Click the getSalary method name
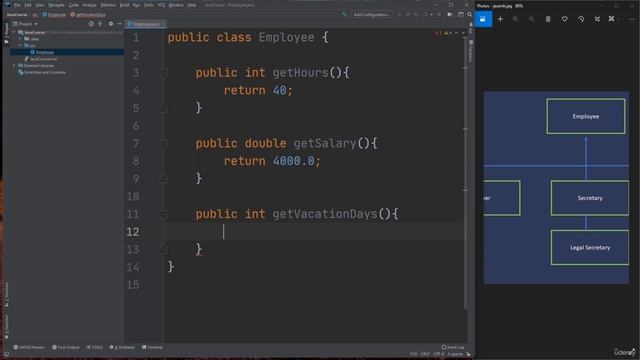Viewport: 640px width, 360px height. tap(325, 143)
